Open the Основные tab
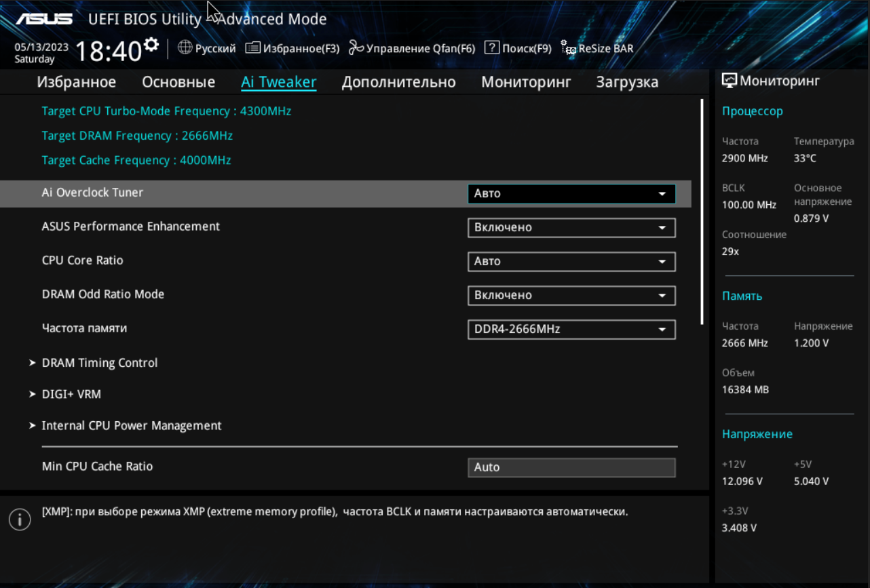 click(178, 82)
